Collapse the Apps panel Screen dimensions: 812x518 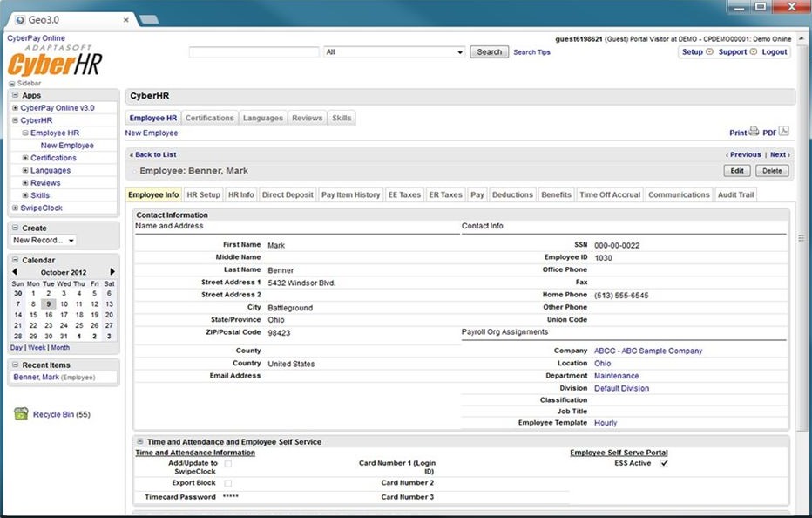click(x=15, y=95)
